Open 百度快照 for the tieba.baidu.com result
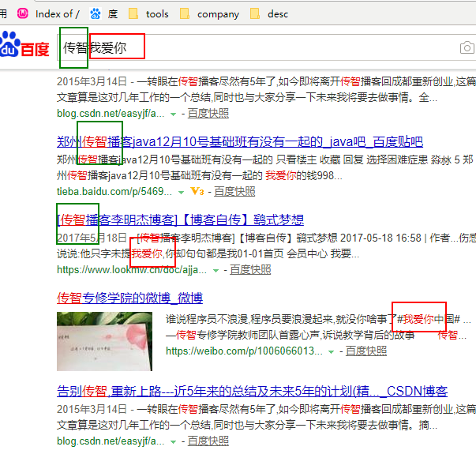This screenshot has height=454, width=476. pos(234,191)
